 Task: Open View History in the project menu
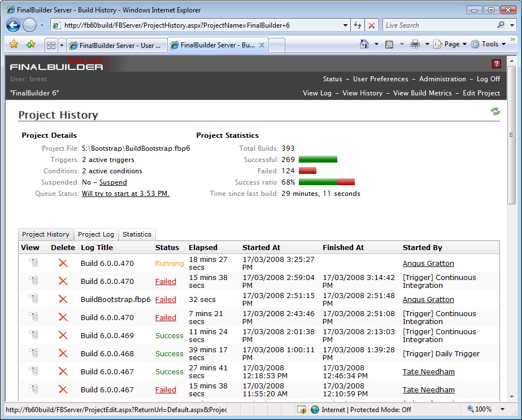(362, 93)
